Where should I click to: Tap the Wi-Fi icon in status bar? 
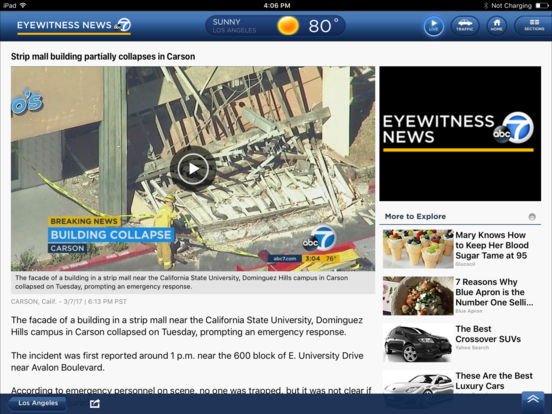click(23, 5)
